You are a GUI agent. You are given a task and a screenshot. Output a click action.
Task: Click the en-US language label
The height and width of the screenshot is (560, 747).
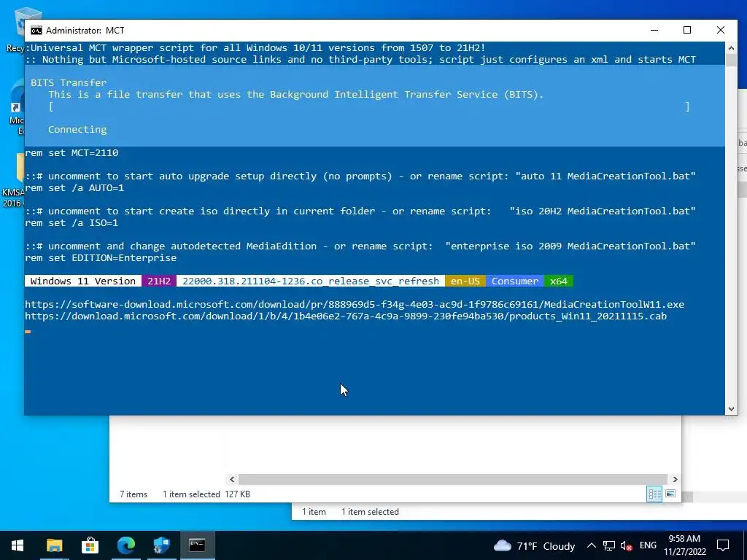coord(465,281)
